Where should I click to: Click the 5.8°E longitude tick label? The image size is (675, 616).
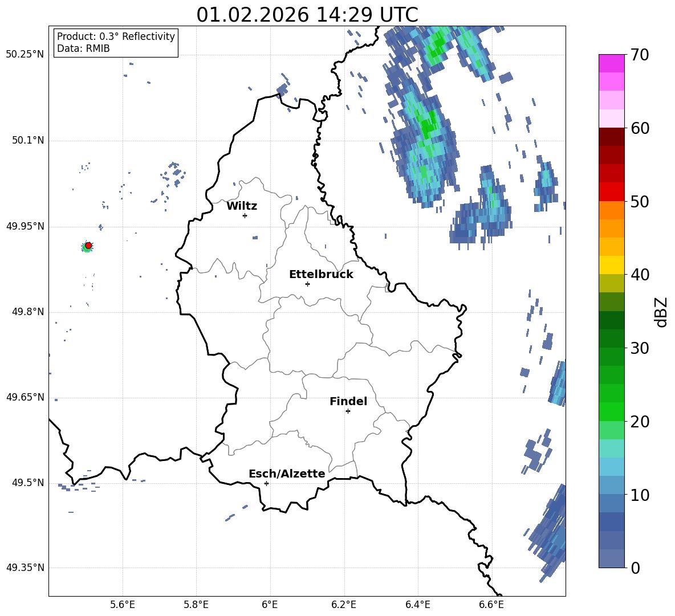[196, 605]
